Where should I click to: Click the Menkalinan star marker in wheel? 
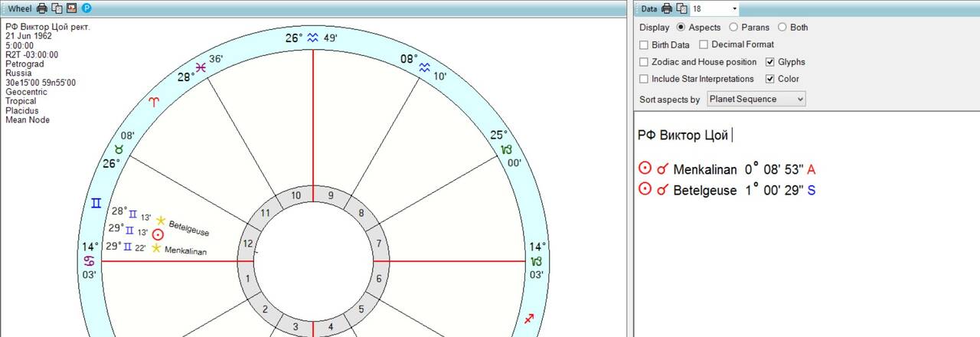156,248
